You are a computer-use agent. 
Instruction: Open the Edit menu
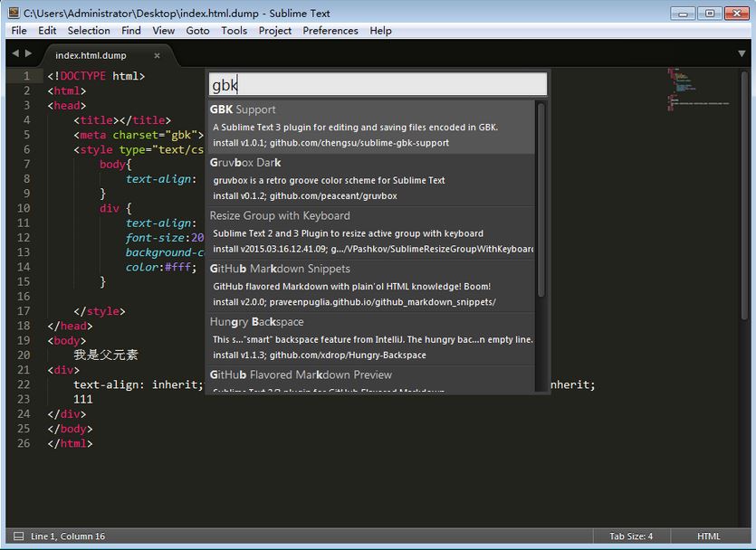tap(47, 31)
